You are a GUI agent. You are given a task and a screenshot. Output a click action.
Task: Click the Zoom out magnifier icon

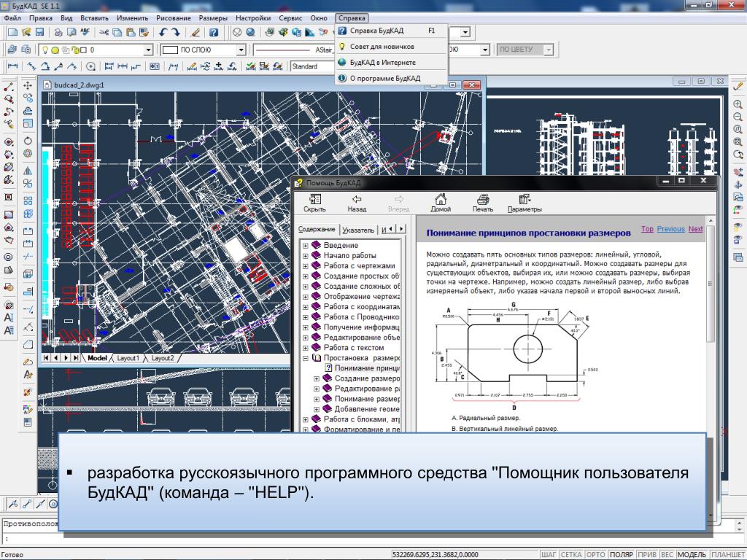click(x=738, y=117)
